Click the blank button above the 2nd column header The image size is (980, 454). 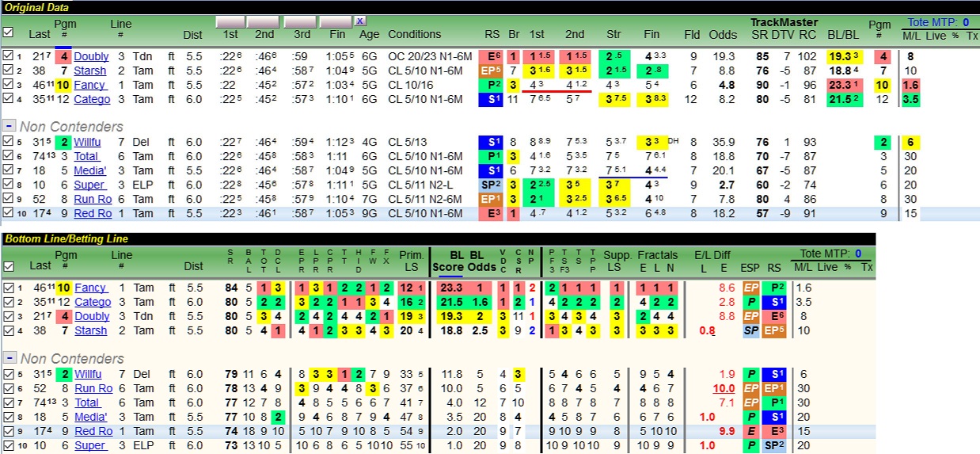pos(263,21)
